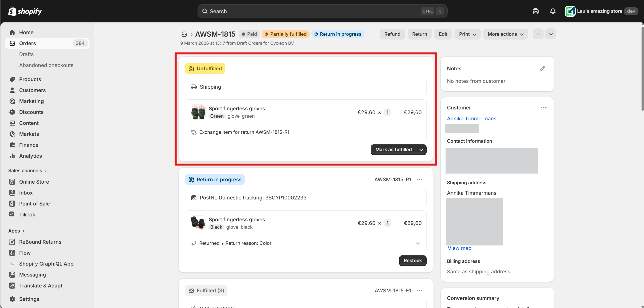Open the Print dropdown menu

(x=467, y=34)
